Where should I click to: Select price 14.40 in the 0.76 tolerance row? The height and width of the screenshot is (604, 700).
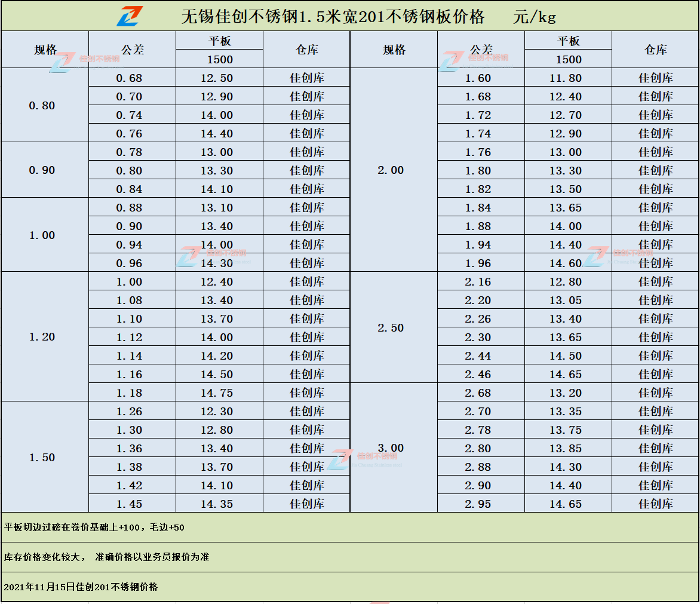tap(217, 134)
